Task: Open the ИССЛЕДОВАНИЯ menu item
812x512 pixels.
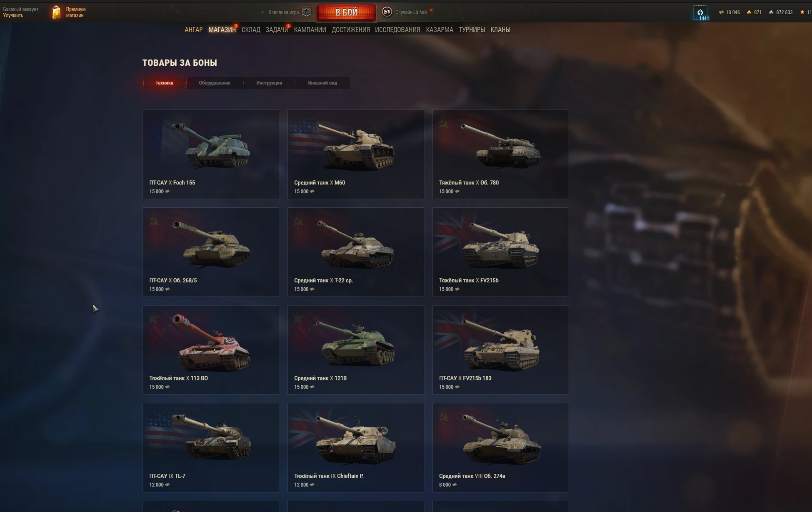Action: (x=397, y=30)
